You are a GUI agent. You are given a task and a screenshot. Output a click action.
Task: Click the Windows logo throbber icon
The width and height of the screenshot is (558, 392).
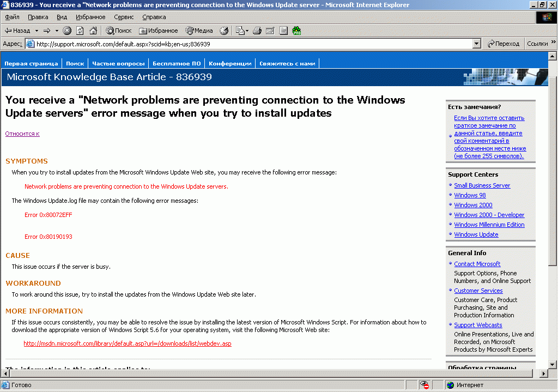point(546,17)
